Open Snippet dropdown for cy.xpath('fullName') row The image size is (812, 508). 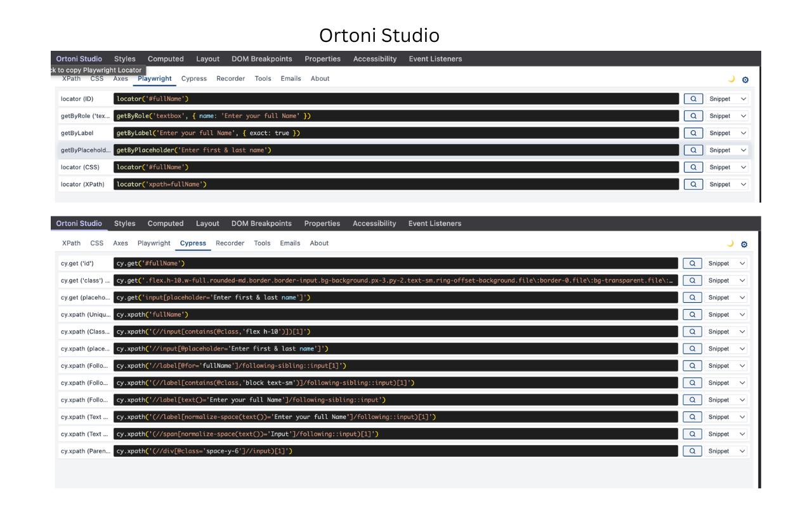coord(727,315)
